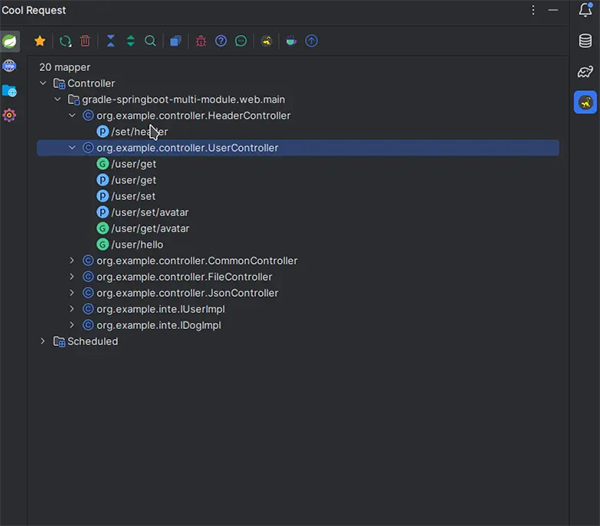Viewport: 600px width, 526px height.
Task: Select the green Spring leaf sidebar tab
Action: point(10,41)
